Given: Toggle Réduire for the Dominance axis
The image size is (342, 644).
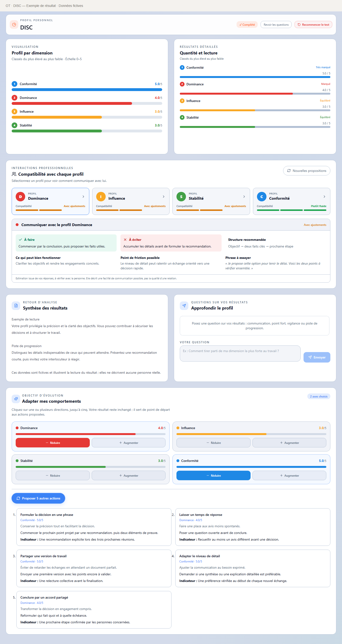Looking at the screenshot, I should click(x=53, y=442).
